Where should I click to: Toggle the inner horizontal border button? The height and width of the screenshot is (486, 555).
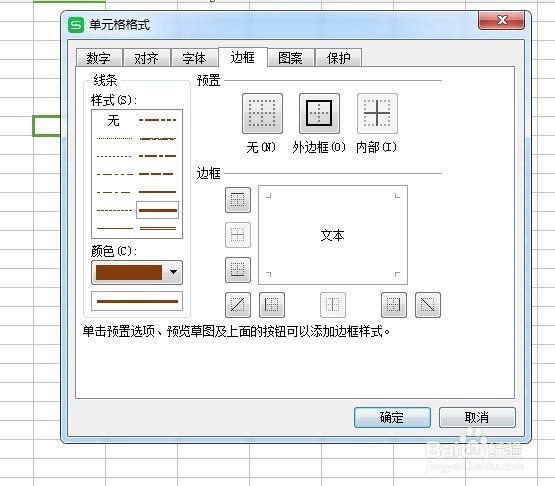pyautogui.click(x=238, y=235)
